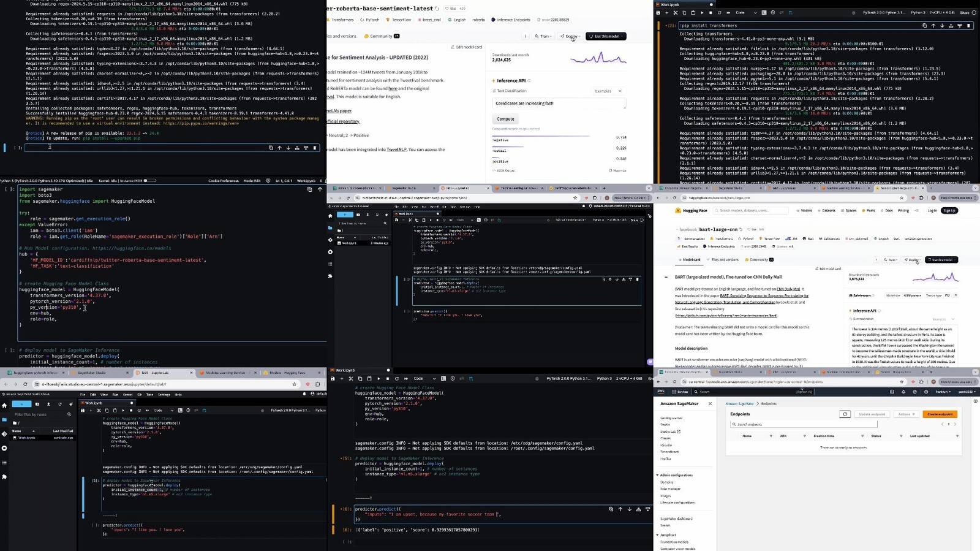The height and width of the screenshot is (551, 980).
Task: Open Datasets in Hugging Face header on bart-large-cnn page
Action: (x=826, y=210)
